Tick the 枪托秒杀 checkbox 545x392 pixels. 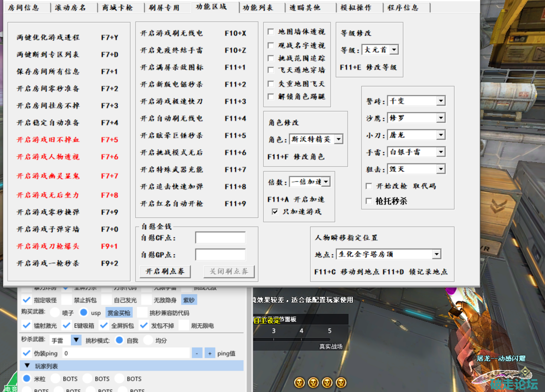369,201
